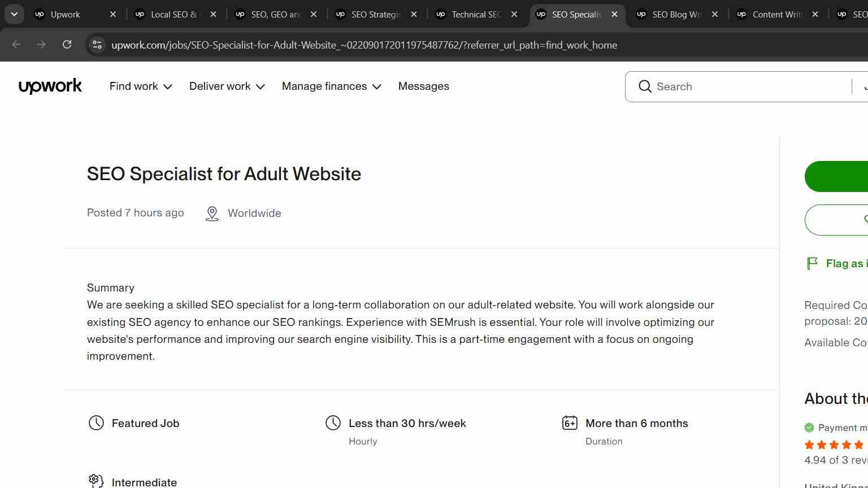
Task: Close the Technical SEO tab
Action: coord(514,14)
